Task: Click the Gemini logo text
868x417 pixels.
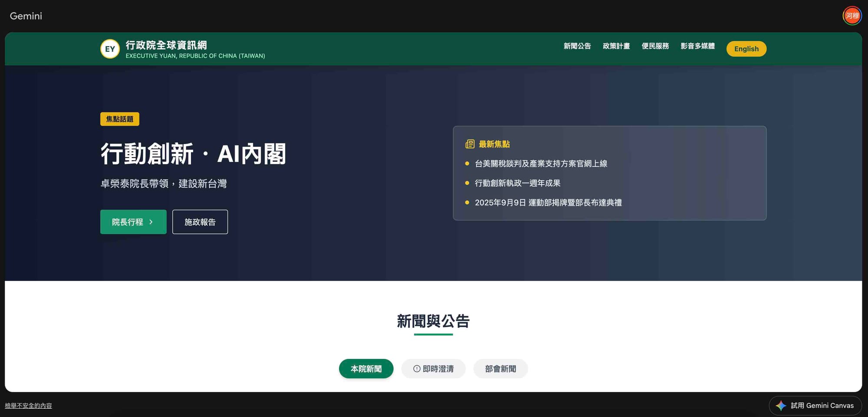Action: click(26, 16)
